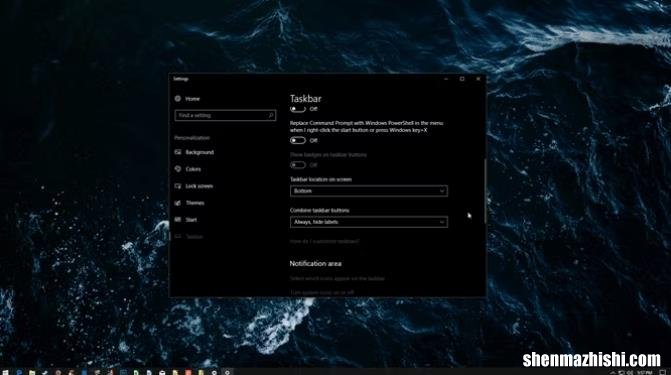Click the Find a setting search box
Viewport: 671px width, 375px height.
pyautogui.click(x=225, y=116)
